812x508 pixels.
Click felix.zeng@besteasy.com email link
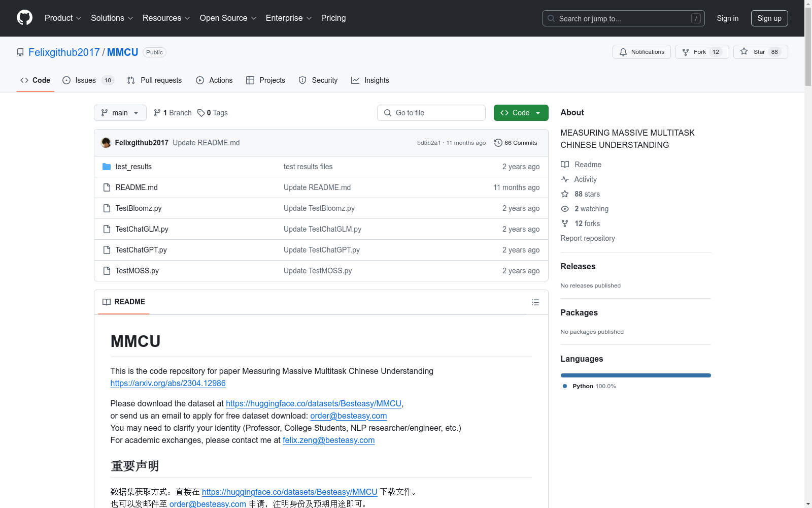click(x=329, y=440)
